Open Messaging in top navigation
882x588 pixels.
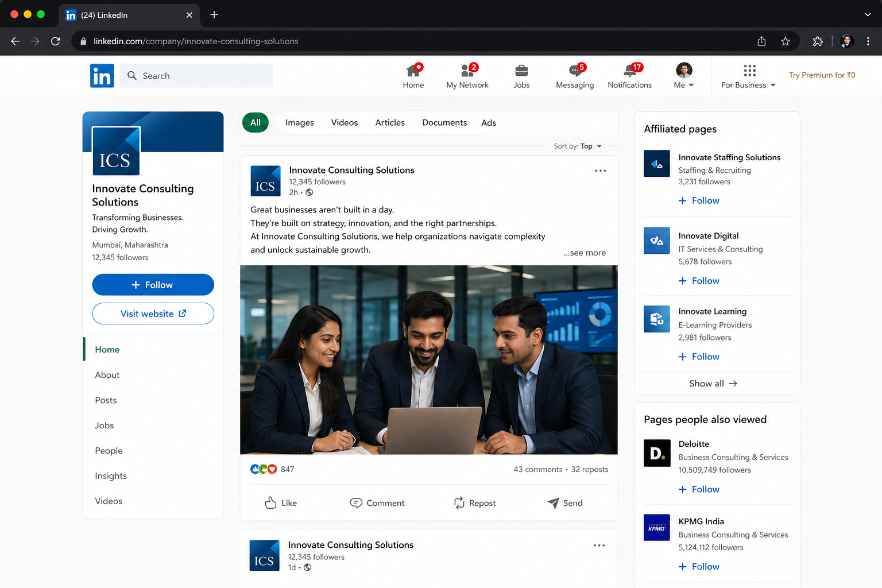tap(575, 76)
